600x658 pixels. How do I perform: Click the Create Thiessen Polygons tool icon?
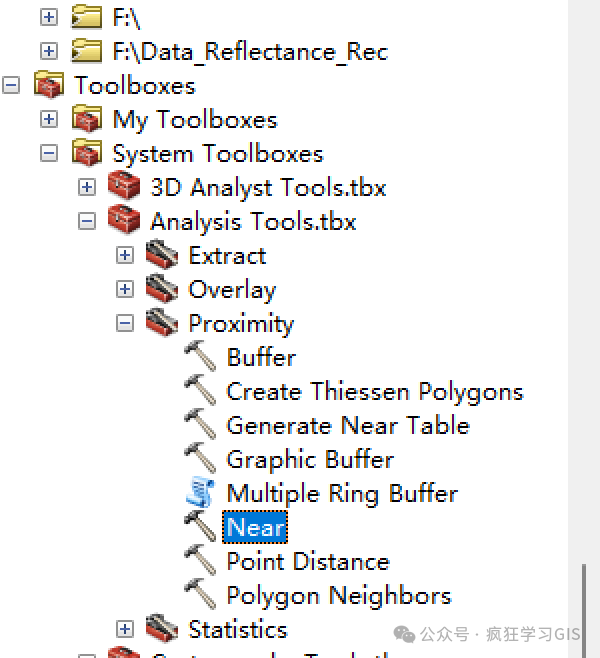coord(201,390)
